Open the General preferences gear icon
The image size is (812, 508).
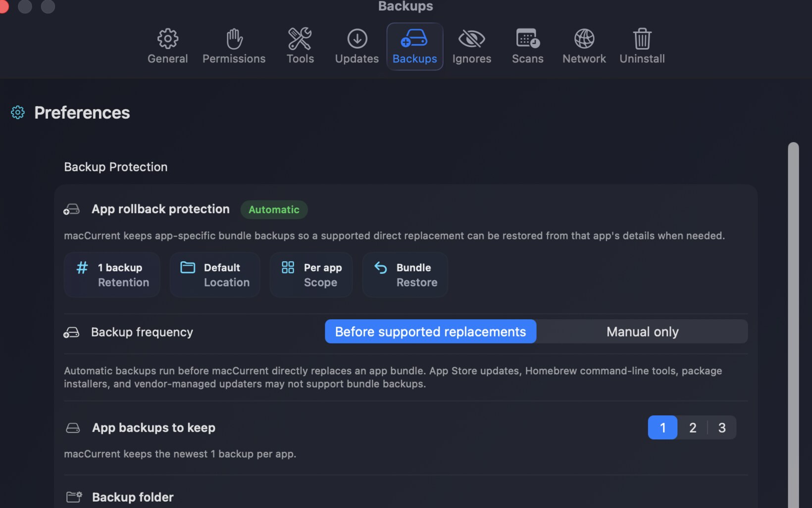pos(167,39)
